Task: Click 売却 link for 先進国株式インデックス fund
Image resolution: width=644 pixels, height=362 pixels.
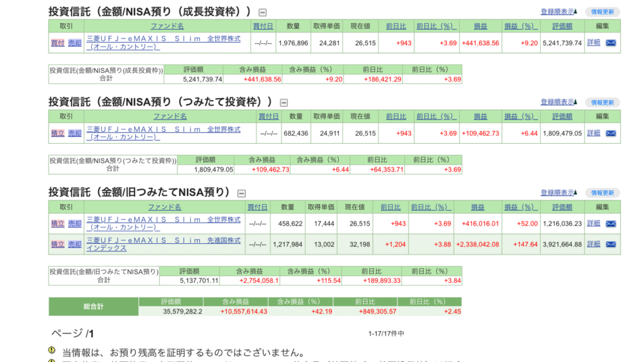Action: tap(74, 244)
